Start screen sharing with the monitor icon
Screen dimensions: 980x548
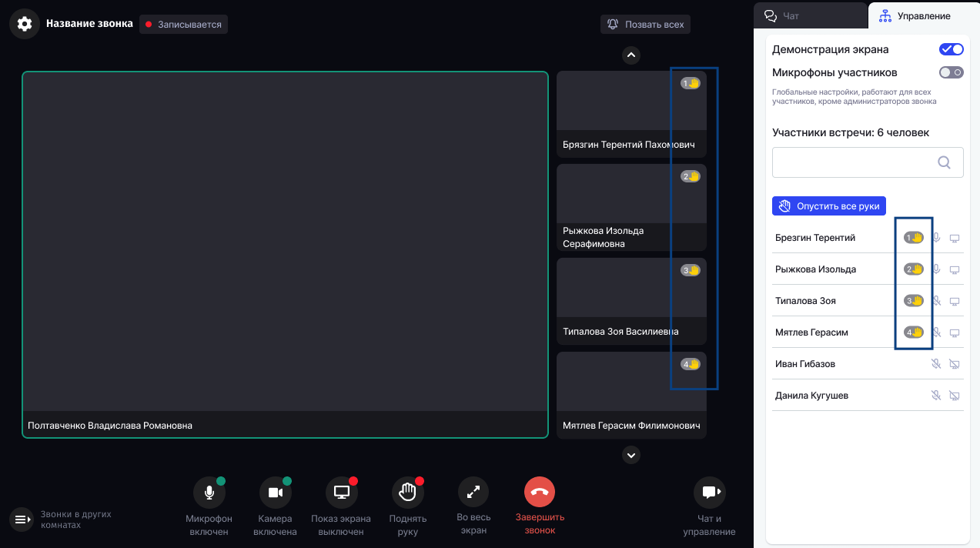[341, 493]
